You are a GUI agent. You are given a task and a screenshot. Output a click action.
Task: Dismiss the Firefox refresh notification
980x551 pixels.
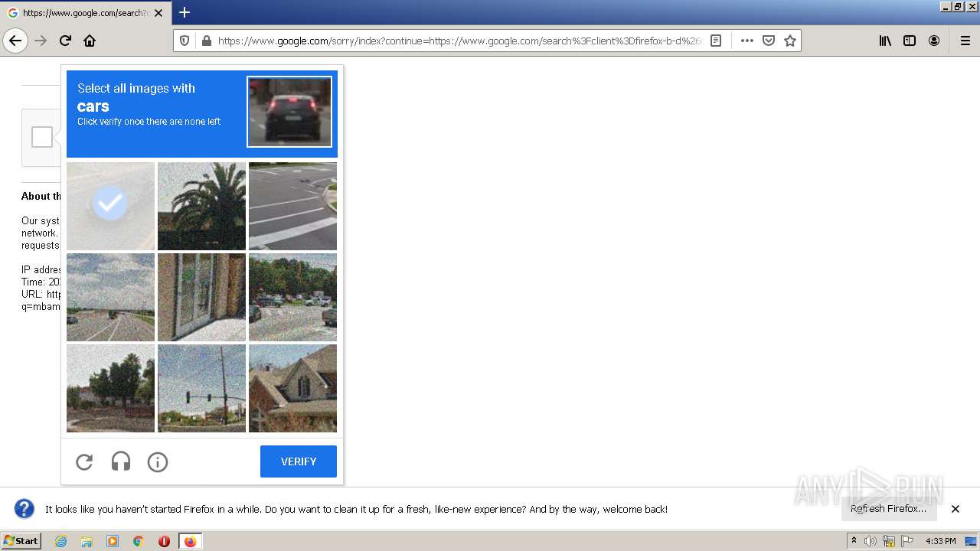click(x=955, y=509)
